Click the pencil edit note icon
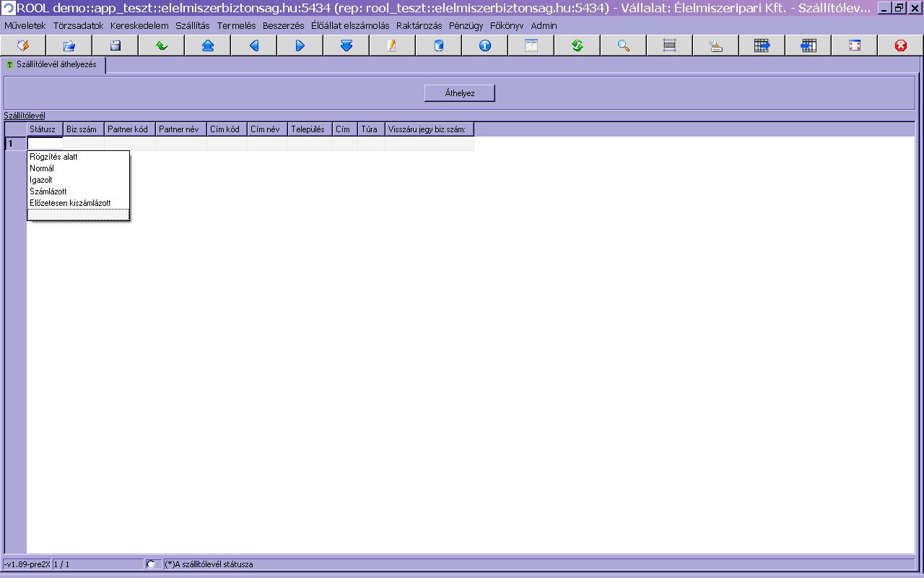924x578 pixels. point(392,46)
